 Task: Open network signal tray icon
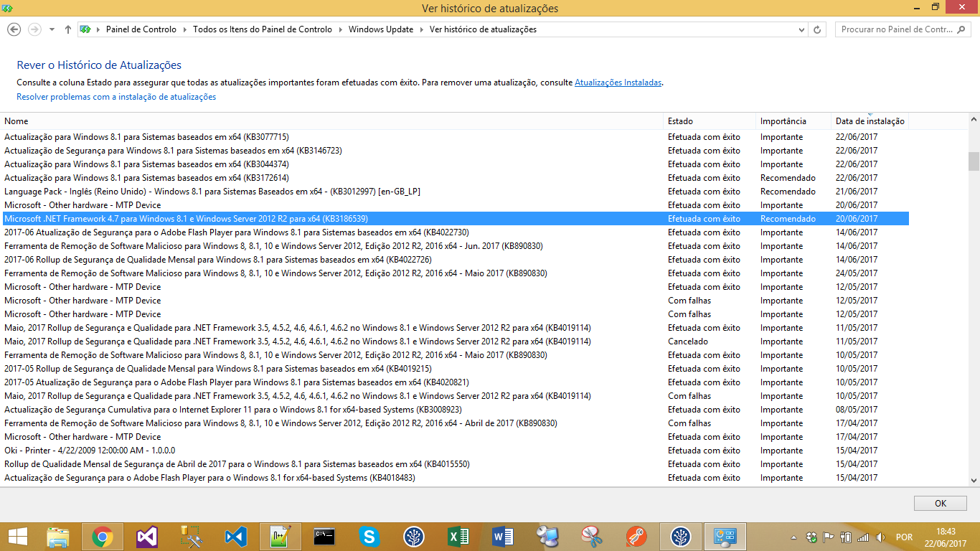tap(863, 537)
